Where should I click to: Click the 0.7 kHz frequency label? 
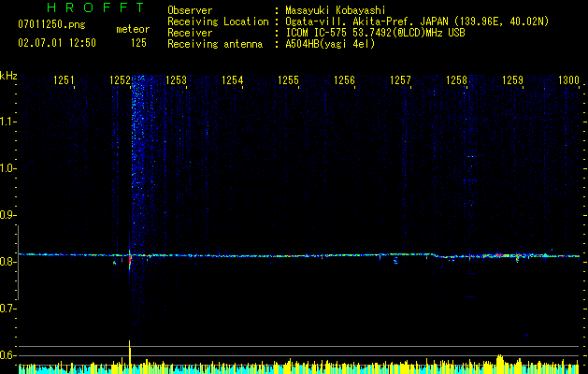click(x=7, y=309)
